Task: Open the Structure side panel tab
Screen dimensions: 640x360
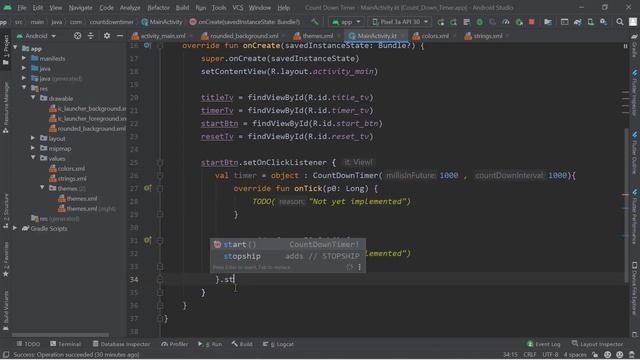Action: (6, 211)
